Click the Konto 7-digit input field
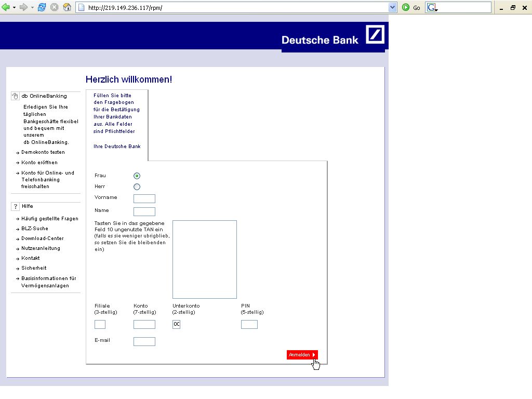This screenshot has height=399, width=532. pos(144,324)
